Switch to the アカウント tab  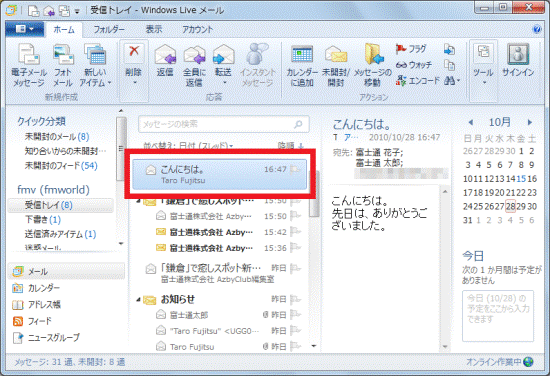[197, 29]
